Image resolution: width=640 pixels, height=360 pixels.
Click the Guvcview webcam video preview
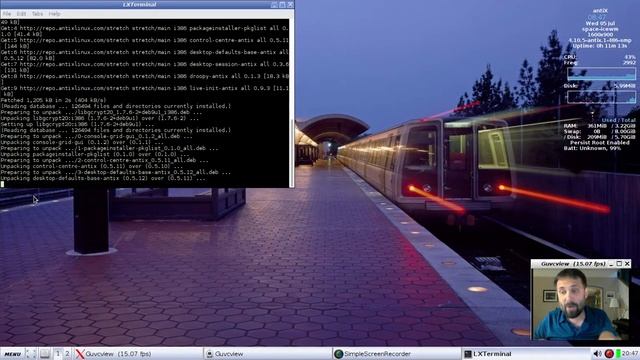point(581,304)
